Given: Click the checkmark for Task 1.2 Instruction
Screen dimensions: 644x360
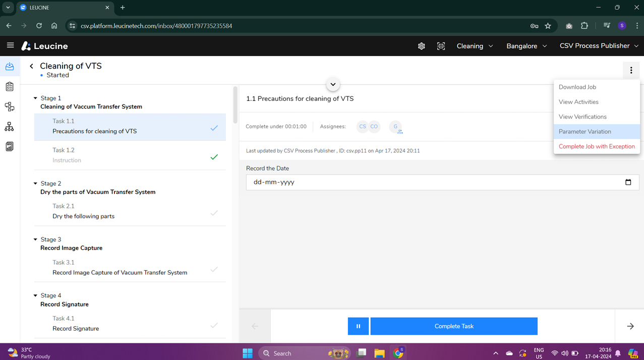Looking at the screenshot, I should click(214, 157).
